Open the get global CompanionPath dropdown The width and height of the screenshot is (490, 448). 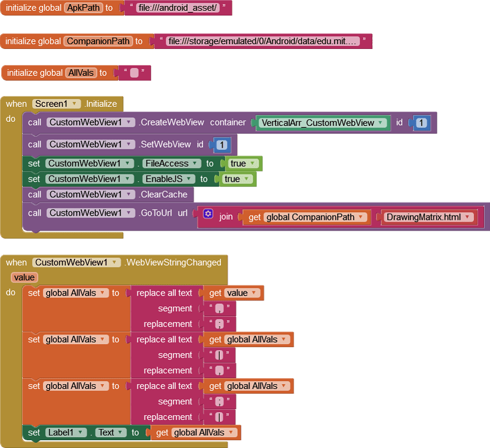coord(361,217)
